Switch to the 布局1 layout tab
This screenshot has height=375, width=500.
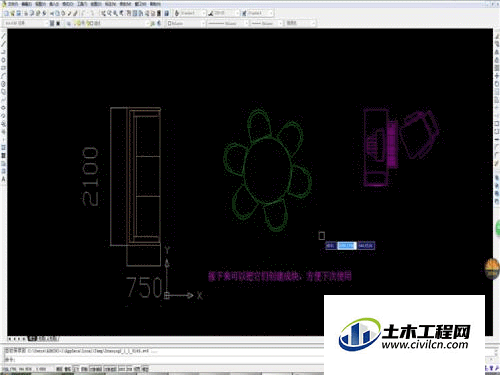click(41, 338)
